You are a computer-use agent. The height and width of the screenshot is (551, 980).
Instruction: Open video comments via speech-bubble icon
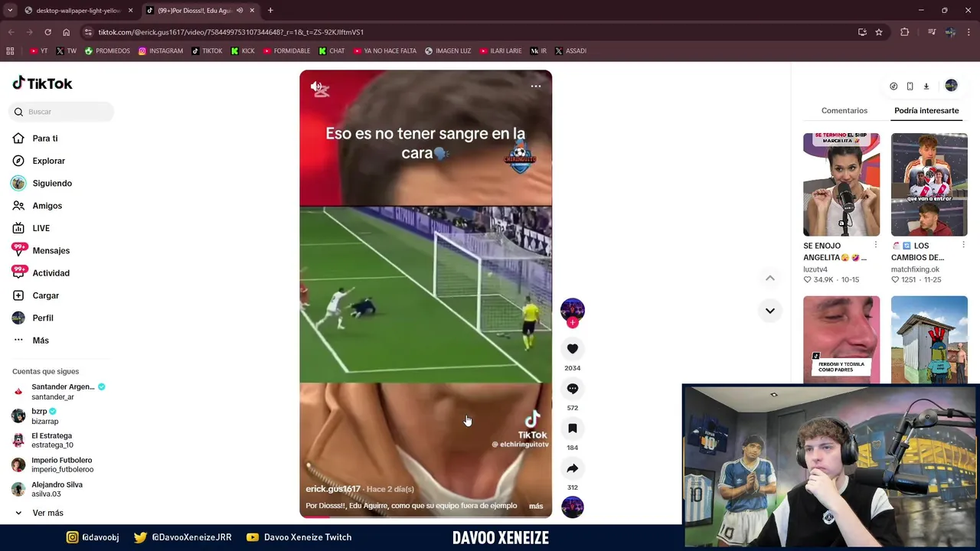pyautogui.click(x=572, y=389)
